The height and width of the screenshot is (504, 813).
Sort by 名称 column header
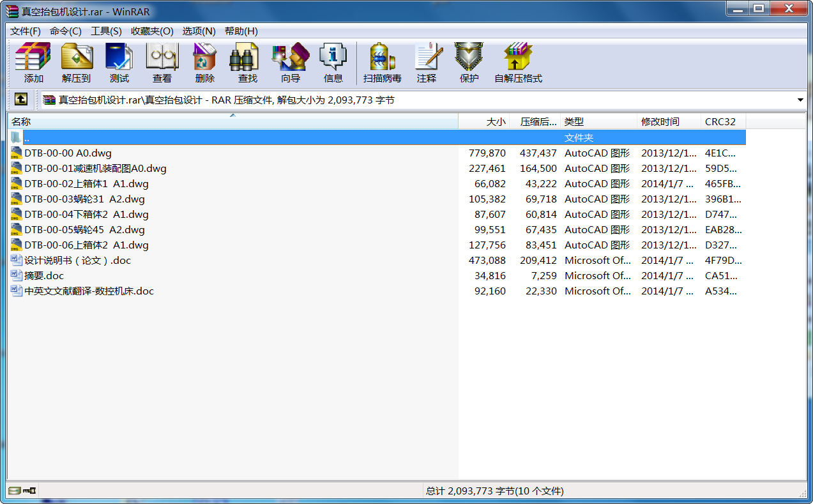232,121
